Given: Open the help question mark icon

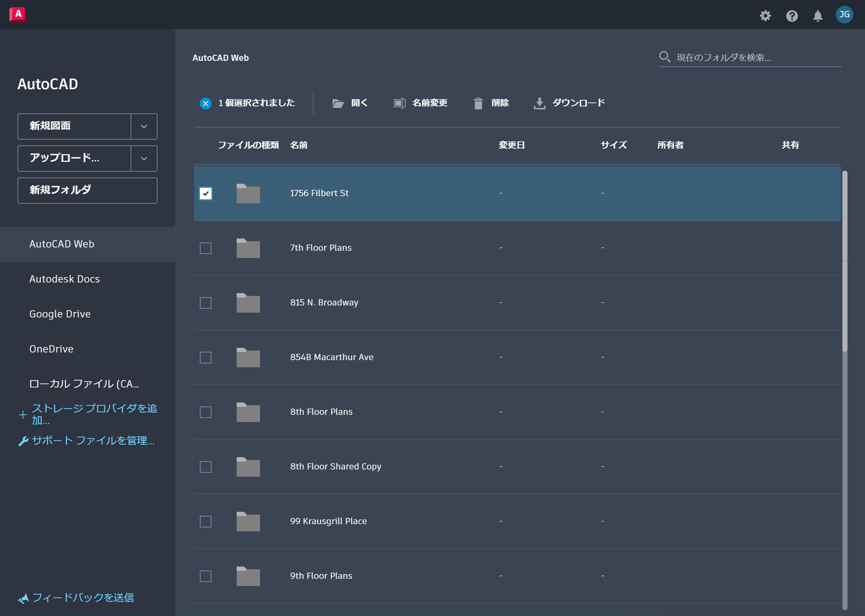Looking at the screenshot, I should point(792,16).
